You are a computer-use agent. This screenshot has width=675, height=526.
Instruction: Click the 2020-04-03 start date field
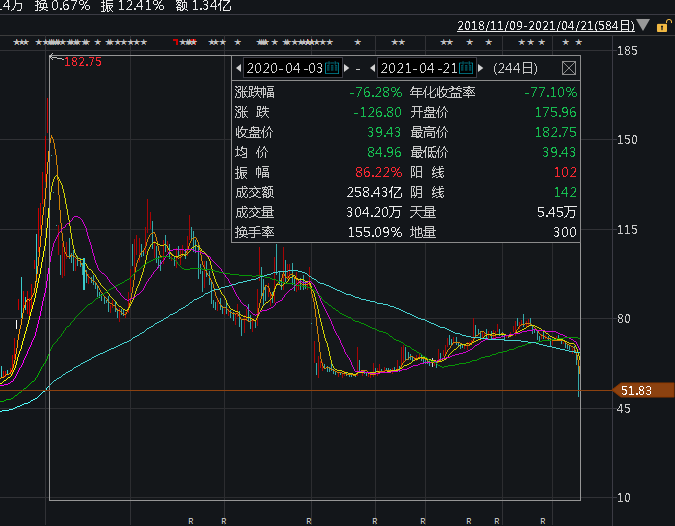tap(284, 68)
